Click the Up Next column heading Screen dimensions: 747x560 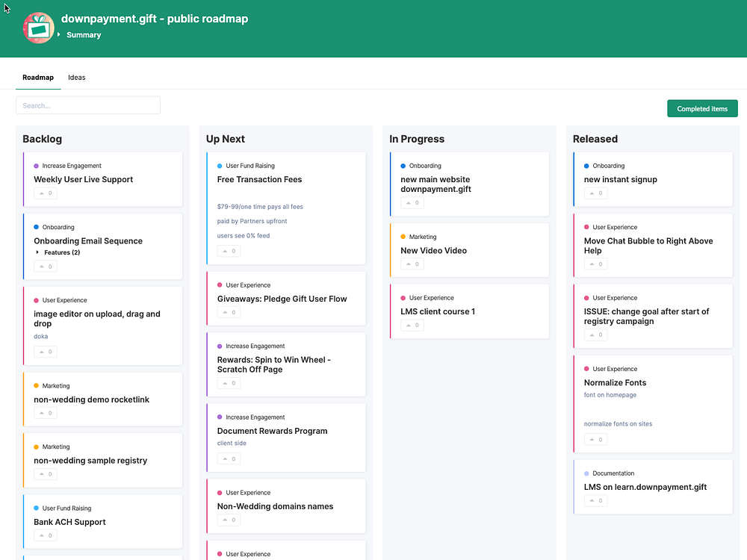(226, 139)
